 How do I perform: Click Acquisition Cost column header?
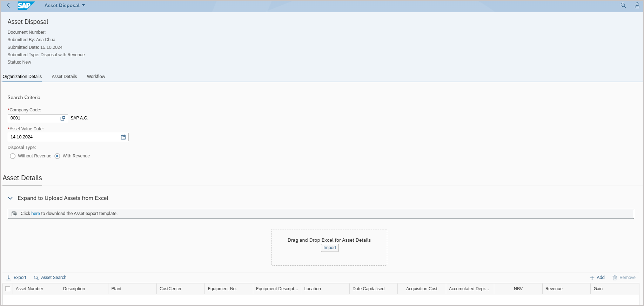(x=422, y=289)
